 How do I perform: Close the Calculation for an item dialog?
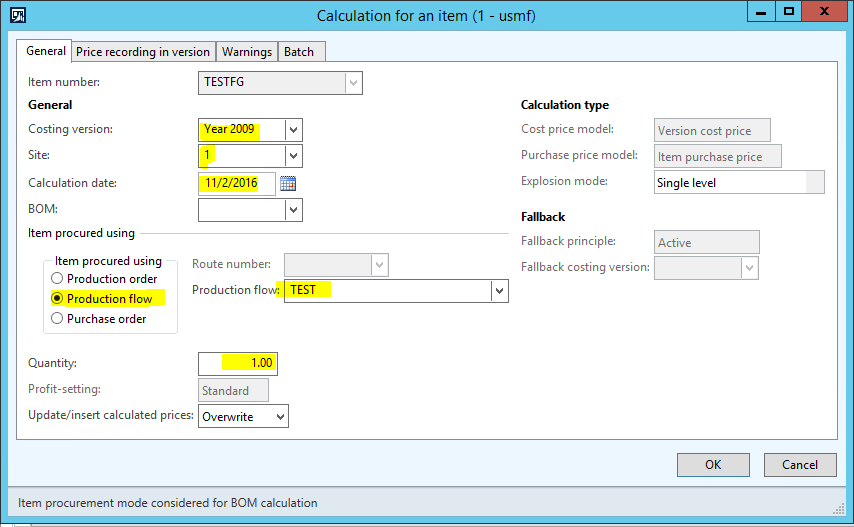tap(823, 12)
